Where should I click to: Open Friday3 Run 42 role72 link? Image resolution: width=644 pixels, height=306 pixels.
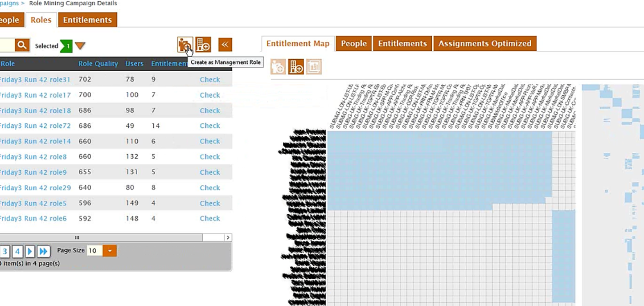pos(36,126)
